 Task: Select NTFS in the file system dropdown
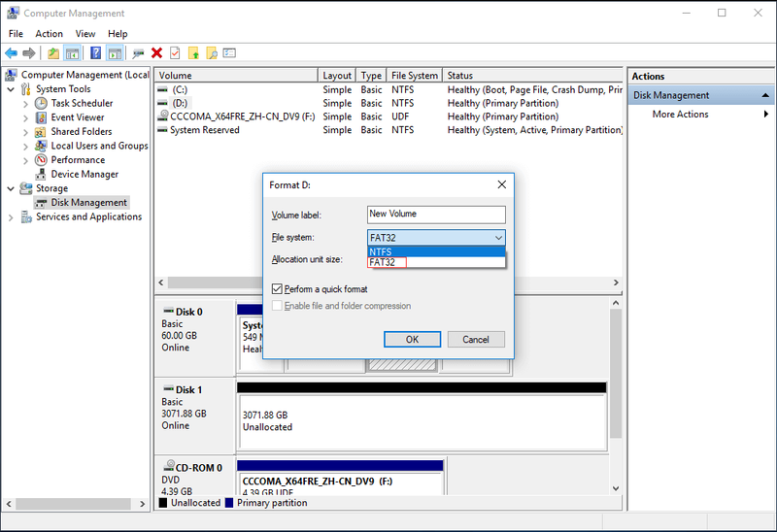coord(436,251)
